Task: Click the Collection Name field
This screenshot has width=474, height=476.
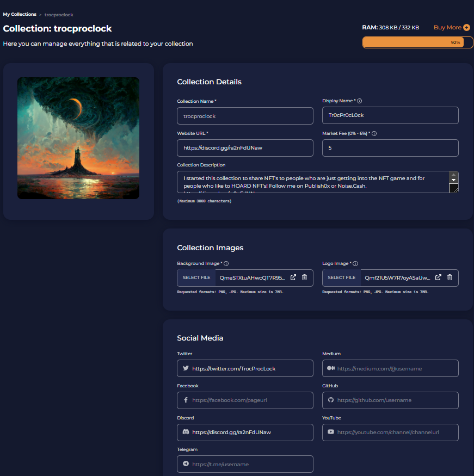Action: point(245,116)
